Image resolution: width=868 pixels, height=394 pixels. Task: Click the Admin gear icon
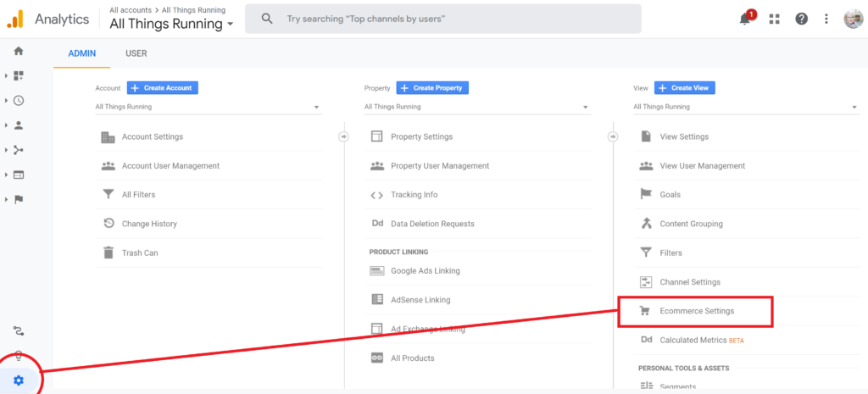pyautogui.click(x=19, y=380)
